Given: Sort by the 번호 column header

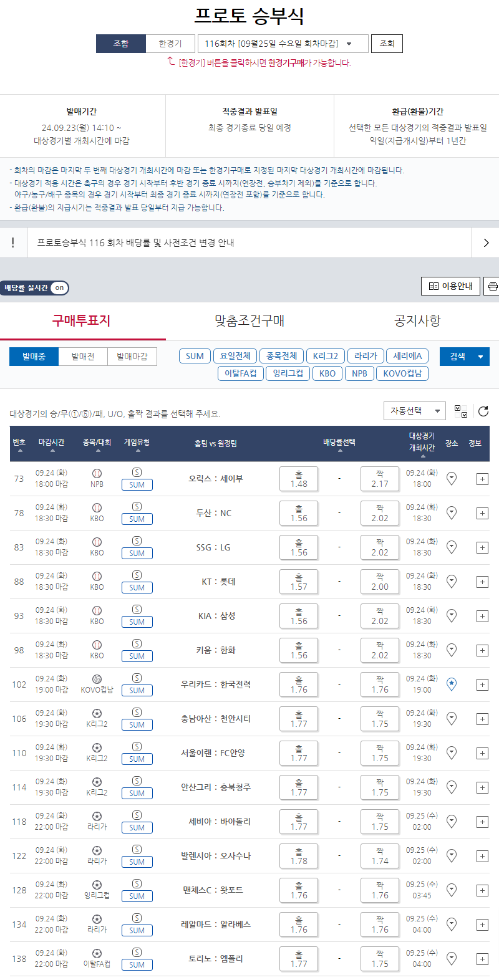Looking at the screenshot, I should (19, 443).
